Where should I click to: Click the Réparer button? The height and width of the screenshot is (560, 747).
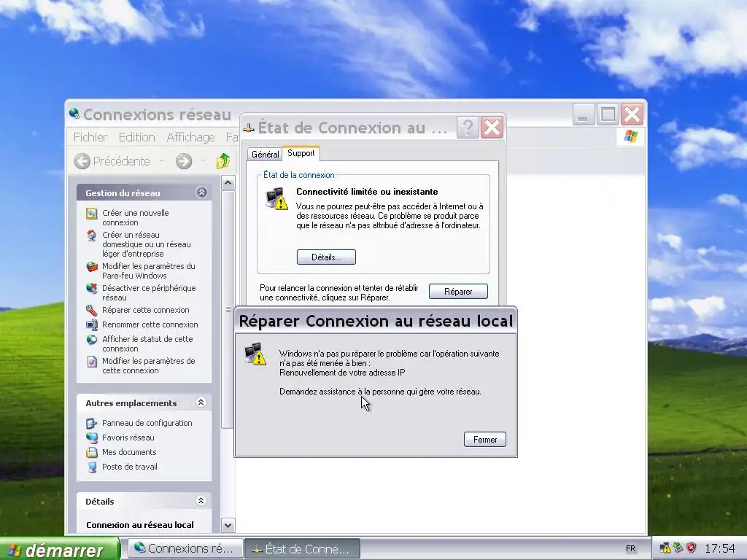tap(458, 292)
